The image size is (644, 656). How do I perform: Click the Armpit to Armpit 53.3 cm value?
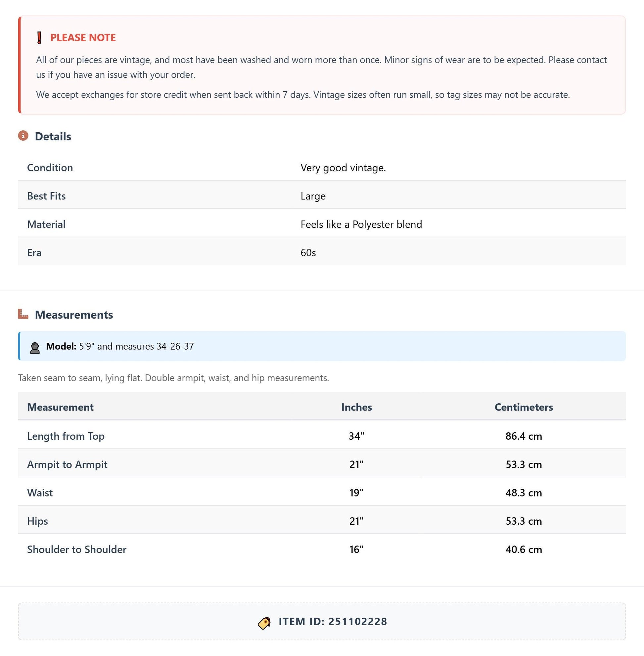click(x=524, y=464)
